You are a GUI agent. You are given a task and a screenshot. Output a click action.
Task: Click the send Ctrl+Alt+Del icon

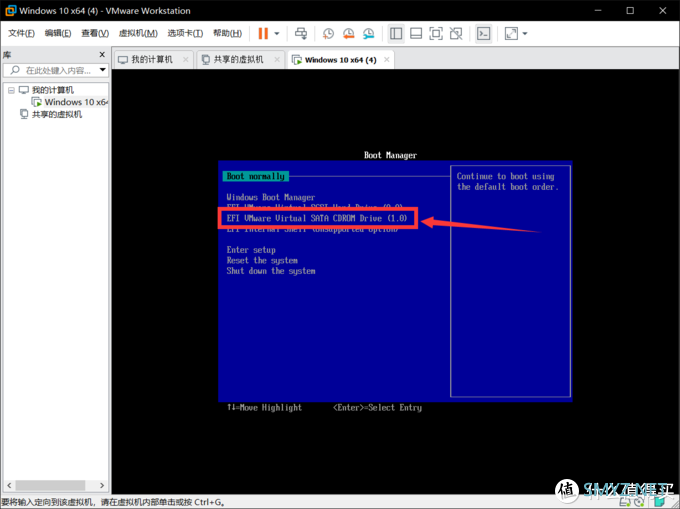click(x=301, y=33)
